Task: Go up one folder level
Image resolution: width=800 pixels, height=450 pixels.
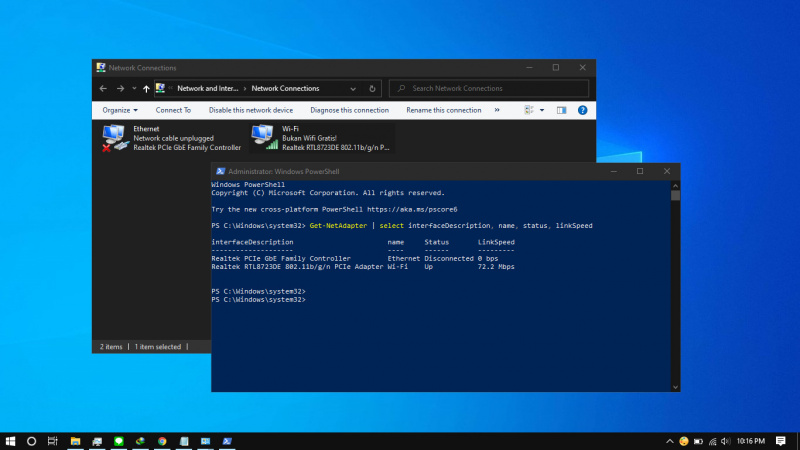Action: [x=146, y=89]
